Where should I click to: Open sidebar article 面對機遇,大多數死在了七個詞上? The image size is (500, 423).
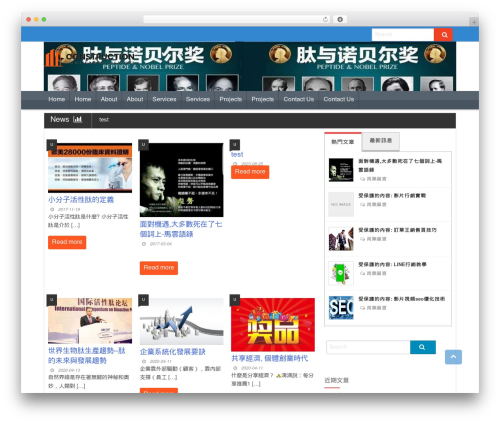click(400, 165)
